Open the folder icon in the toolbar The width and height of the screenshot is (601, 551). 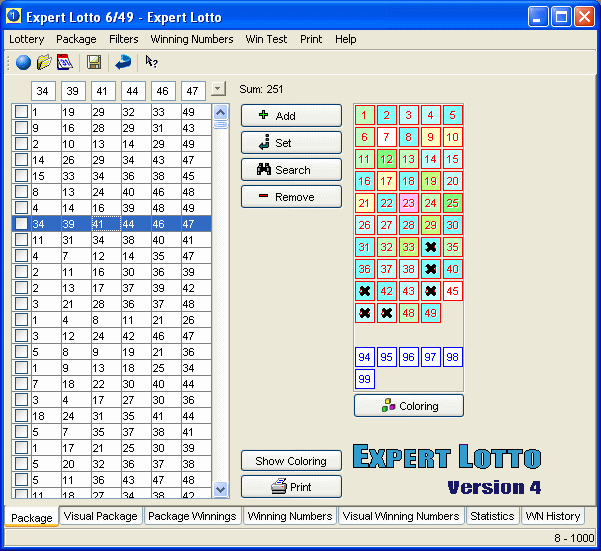click(44, 62)
